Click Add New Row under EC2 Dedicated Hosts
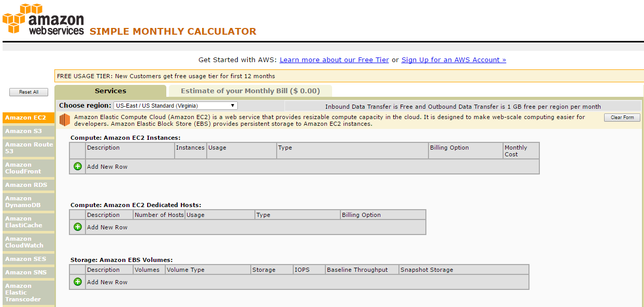 107,227
